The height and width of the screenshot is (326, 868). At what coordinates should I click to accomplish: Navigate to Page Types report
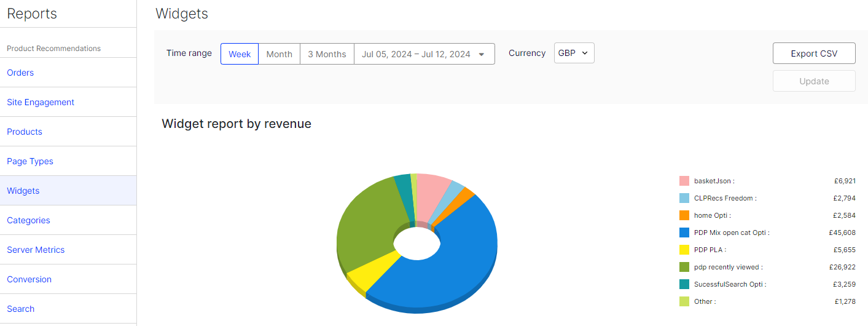pos(30,161)
